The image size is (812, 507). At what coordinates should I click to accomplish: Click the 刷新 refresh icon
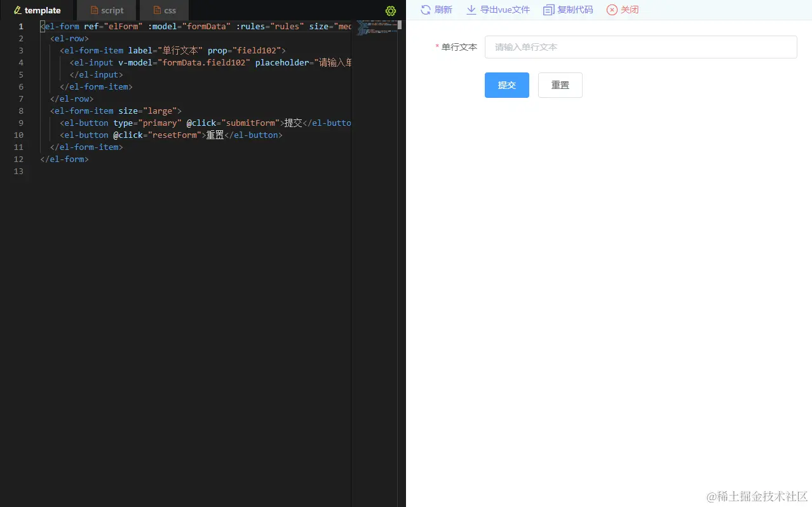point(426,10)
